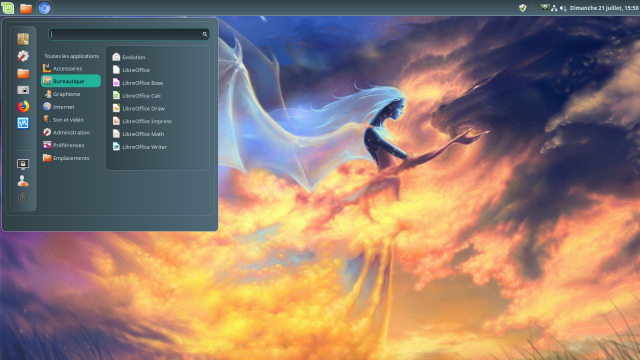The image size is (640, 360).
Task: Click the camera screenshot icon in the sidebar
Action: (23, 89)
